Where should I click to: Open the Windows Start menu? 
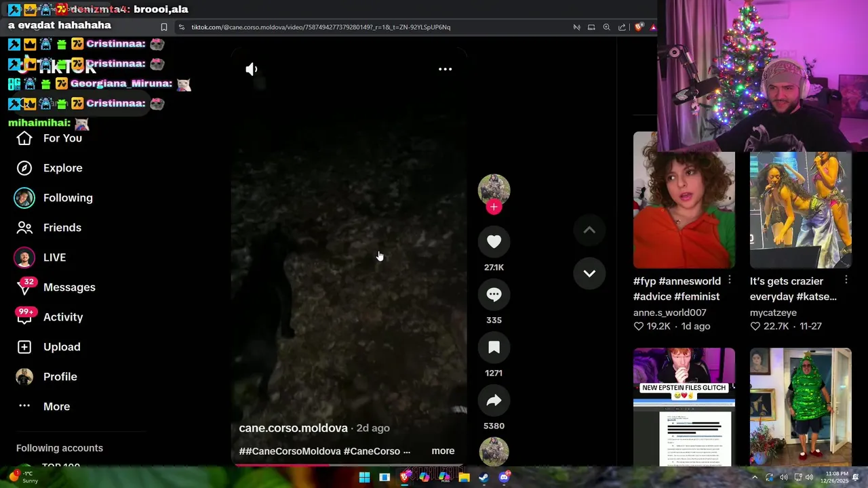coord(364,477)
